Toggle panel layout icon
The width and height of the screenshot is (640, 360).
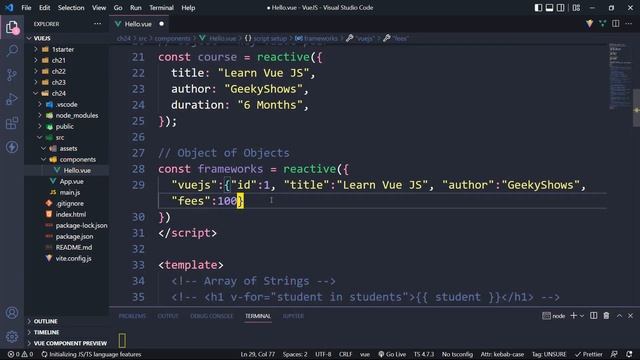click(x=549, y=7)
